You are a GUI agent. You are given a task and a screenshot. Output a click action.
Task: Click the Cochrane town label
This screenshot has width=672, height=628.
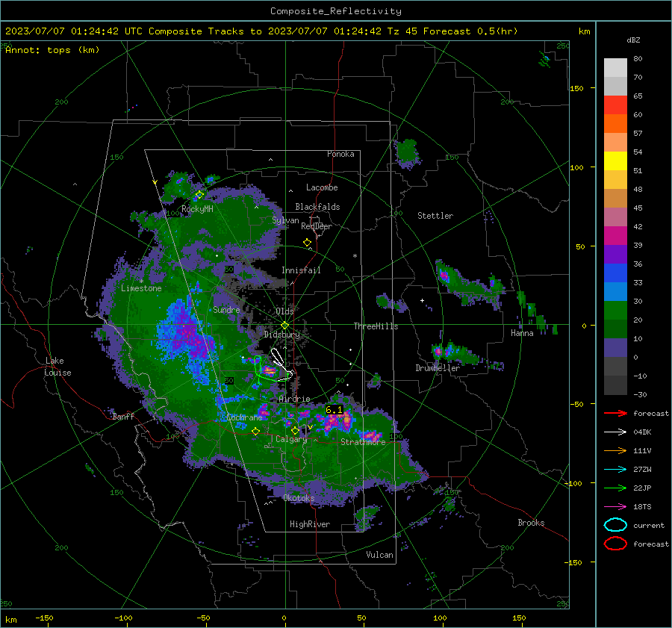click(244, 417)
